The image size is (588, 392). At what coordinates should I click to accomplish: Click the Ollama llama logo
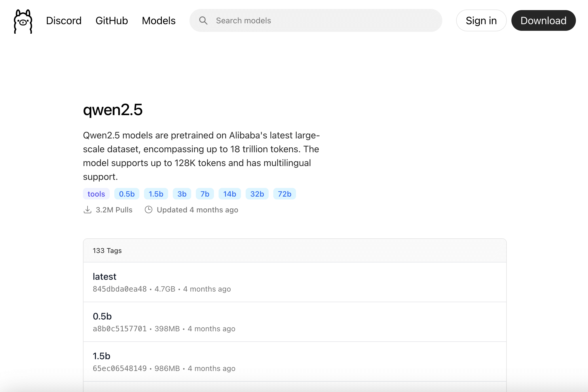click(23, 21)
